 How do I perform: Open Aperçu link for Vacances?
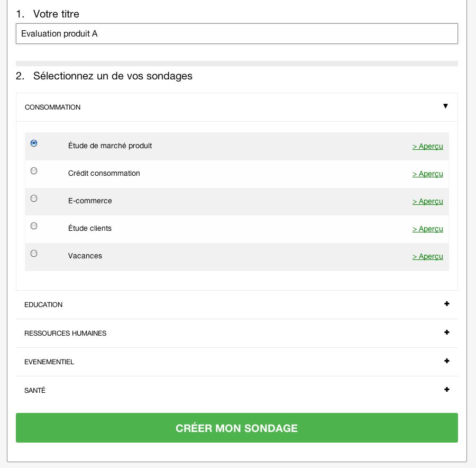tap(427, 256)
